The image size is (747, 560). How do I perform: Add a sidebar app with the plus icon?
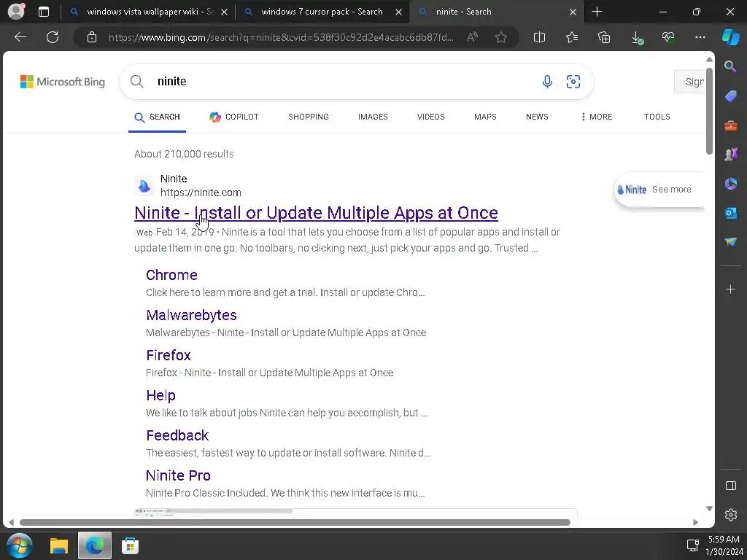[730, 289]
